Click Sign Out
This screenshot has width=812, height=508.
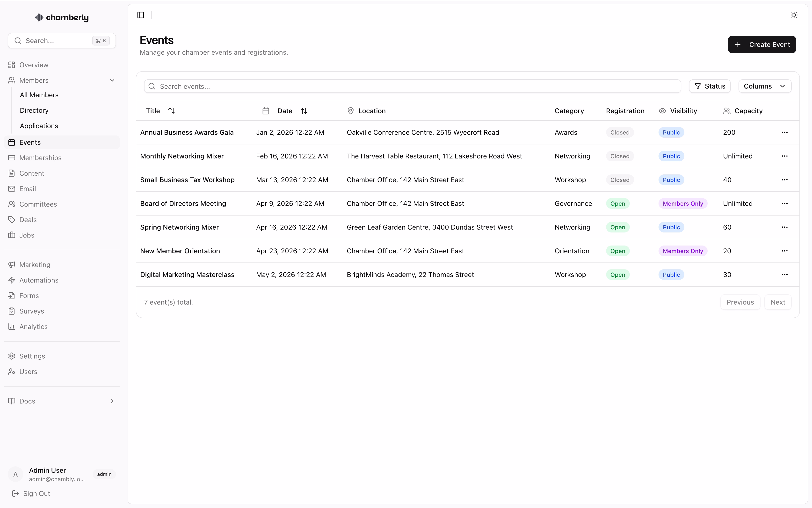pyautogui.click(x=31, y=493)
